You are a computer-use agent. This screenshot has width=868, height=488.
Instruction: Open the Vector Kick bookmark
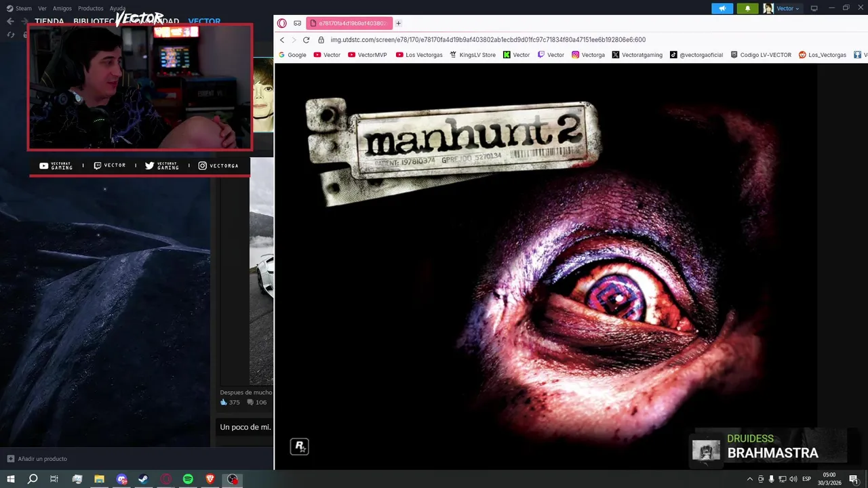pyautogui.click(x=516, y=55)
